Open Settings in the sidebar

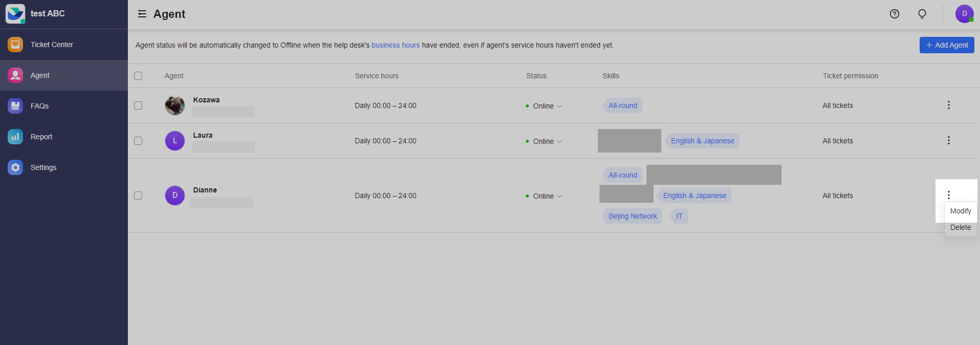pyautogui.click(x=64, y=167)
